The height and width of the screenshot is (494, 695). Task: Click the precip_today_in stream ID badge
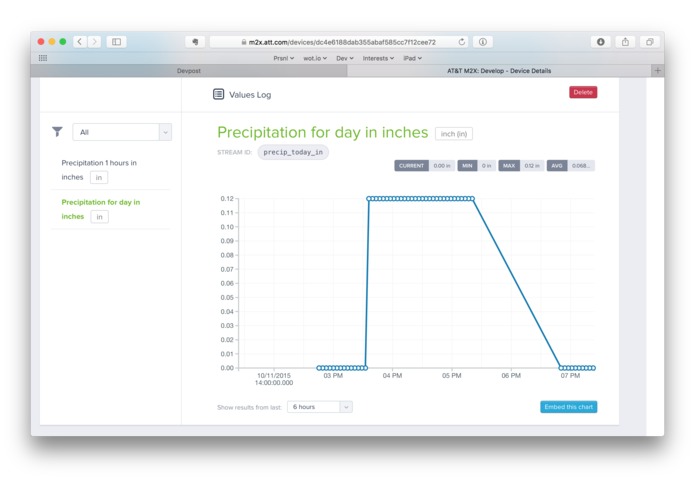(293, 152)
